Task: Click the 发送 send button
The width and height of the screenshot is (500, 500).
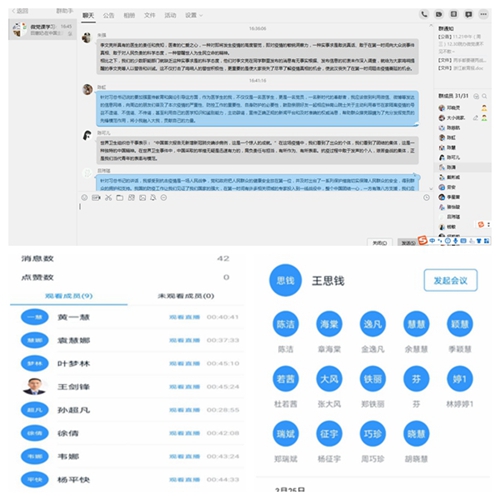Action: (407, 243)
